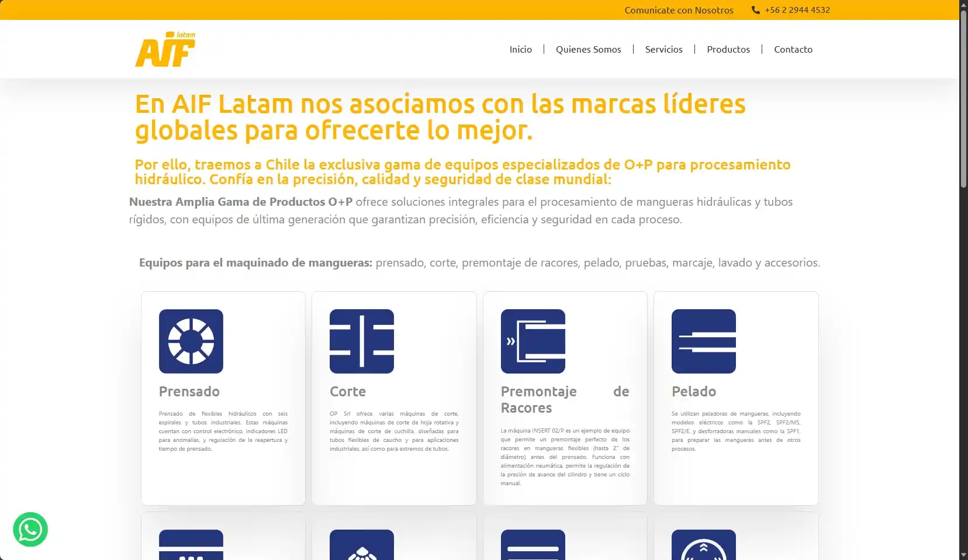Select the Prensado card heading
The height and width of the screenshot is (560, 968).
[189, 392]
